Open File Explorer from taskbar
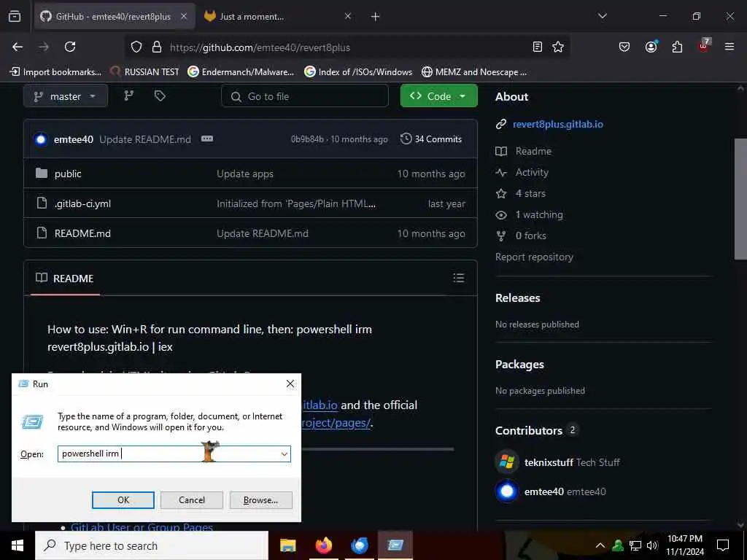 [287, 545]
